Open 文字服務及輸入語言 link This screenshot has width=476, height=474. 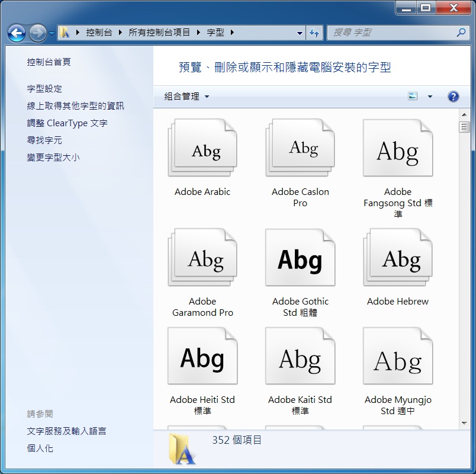click(x=66, y=431)
